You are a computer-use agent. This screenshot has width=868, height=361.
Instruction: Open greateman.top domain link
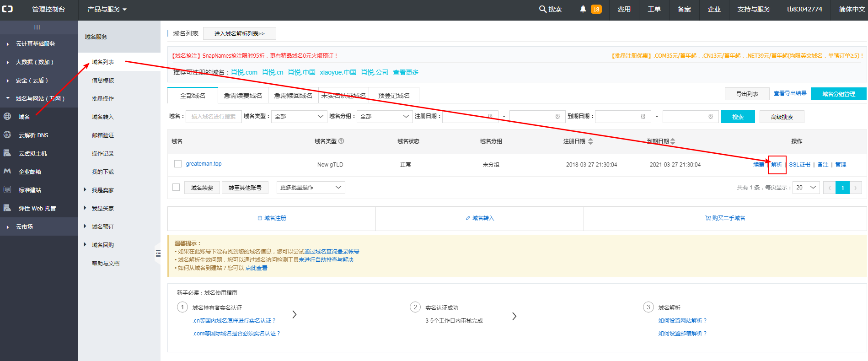(204, 164)
